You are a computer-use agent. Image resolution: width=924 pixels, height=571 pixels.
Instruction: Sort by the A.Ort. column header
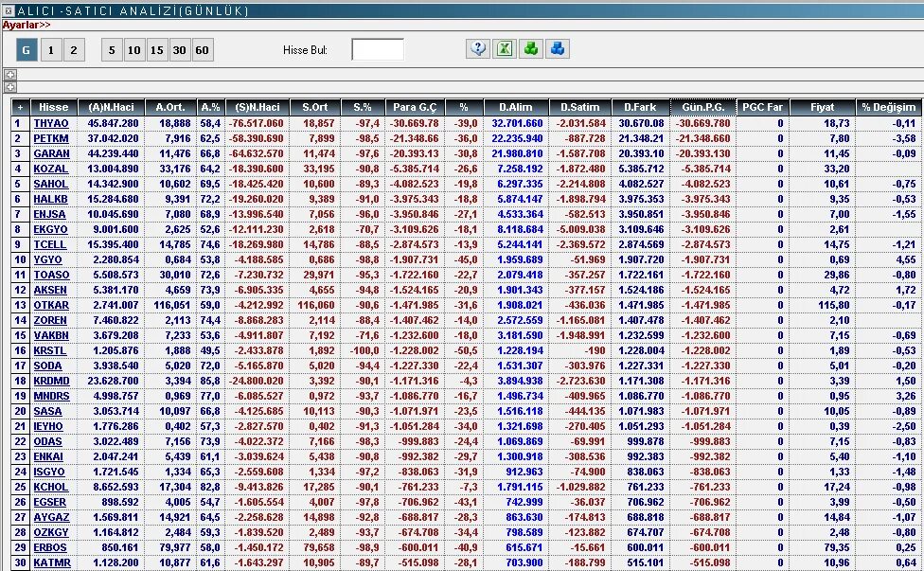(170, 107)
